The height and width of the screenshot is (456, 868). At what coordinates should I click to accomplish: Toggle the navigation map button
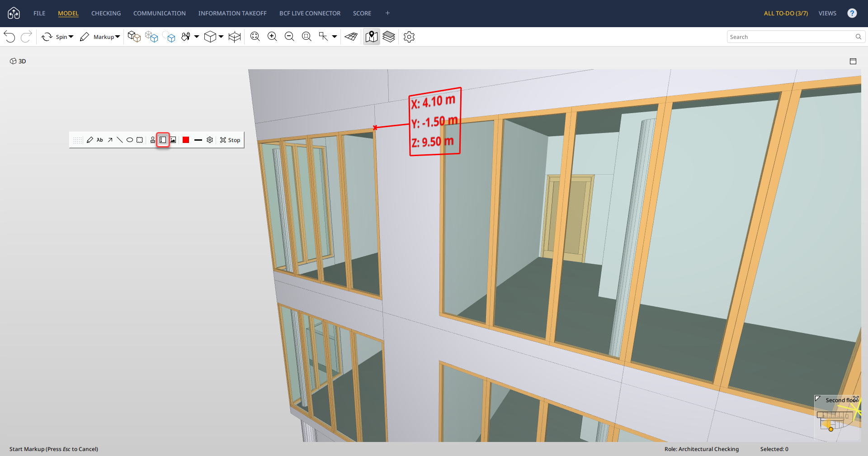pos(372,37)
